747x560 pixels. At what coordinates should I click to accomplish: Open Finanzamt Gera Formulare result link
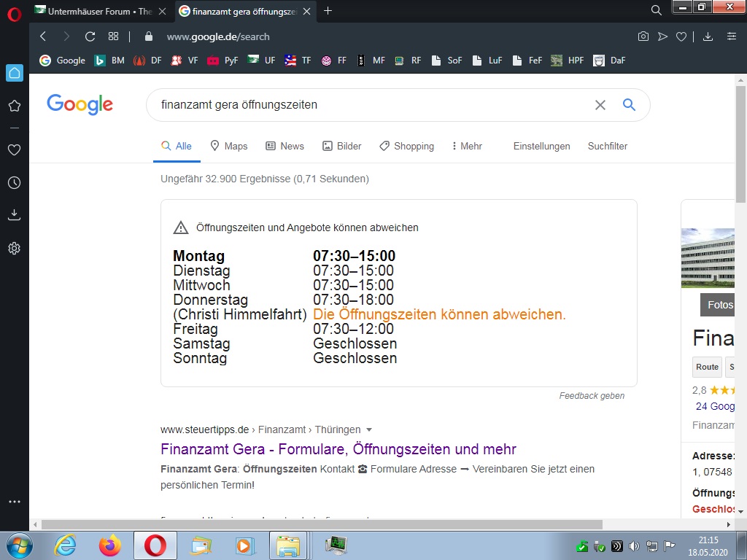[338, 449]
